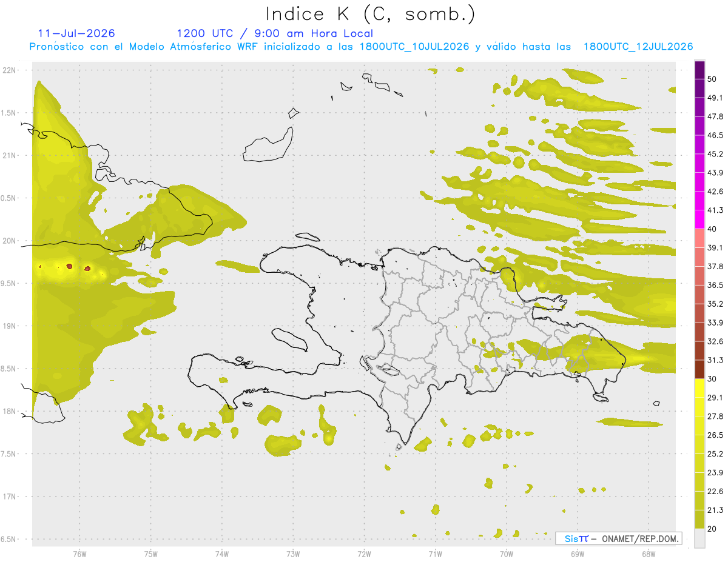Screen dimensions: 728x562
Task: Click the dark purple colorbar swatch beside 50
Action: pyautogui.click(x=699, y=70)
